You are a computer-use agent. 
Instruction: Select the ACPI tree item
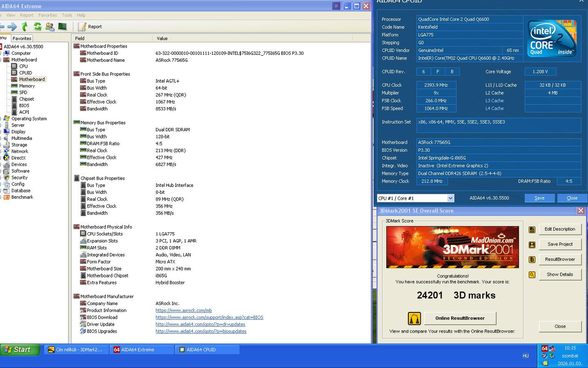tap(24, 112)
